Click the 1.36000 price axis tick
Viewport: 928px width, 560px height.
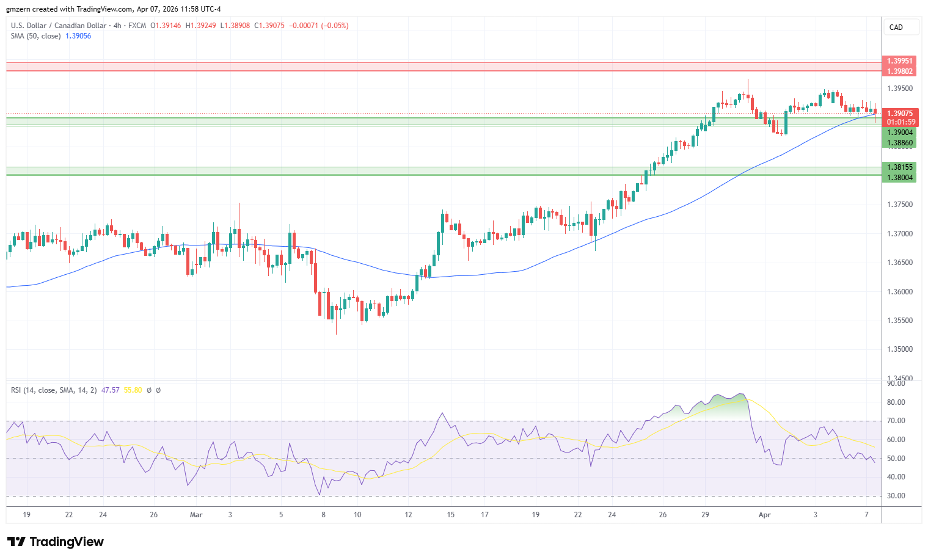pyautogui.click(x=900, y=292)
